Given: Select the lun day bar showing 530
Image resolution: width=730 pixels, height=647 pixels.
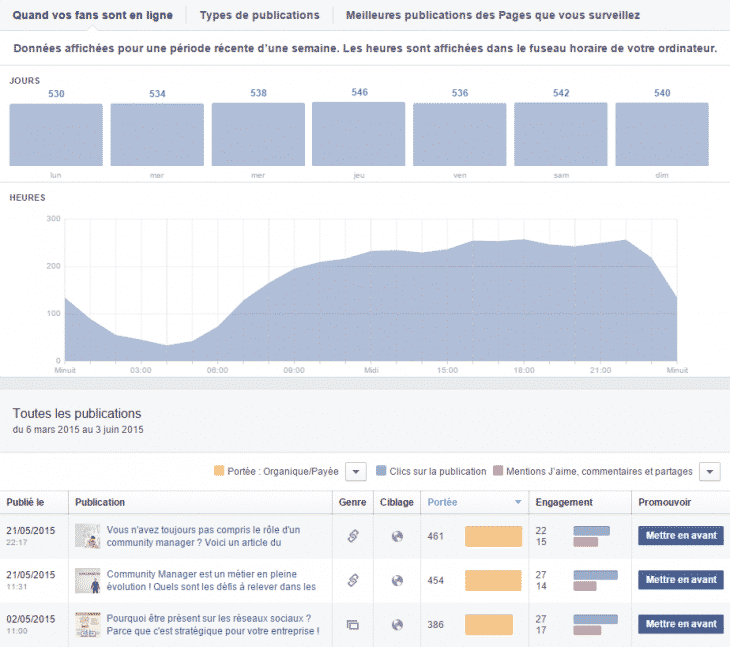Looking at the screenshot, I should 56,135.
